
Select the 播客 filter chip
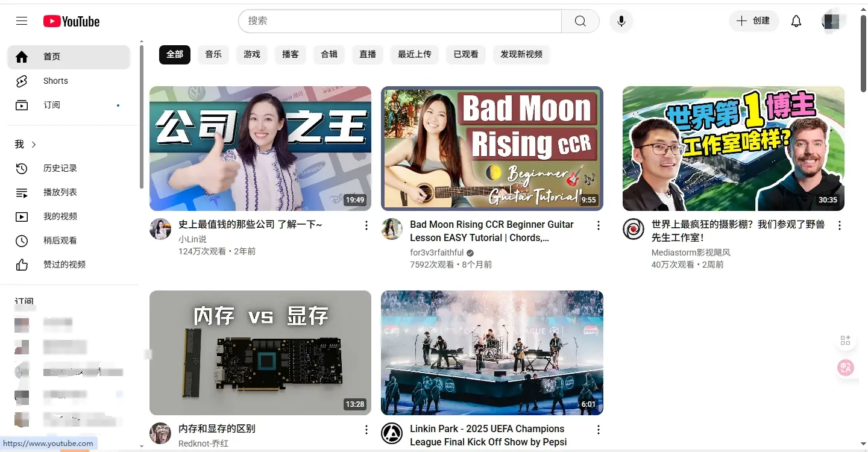[291, 54]
